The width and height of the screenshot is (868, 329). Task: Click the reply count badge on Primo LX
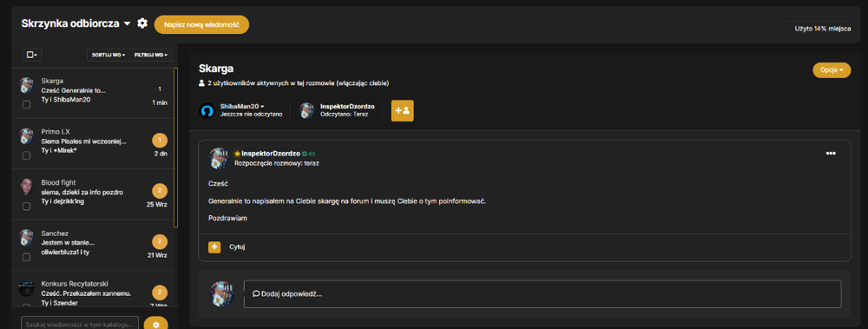(x=160, y=141)
